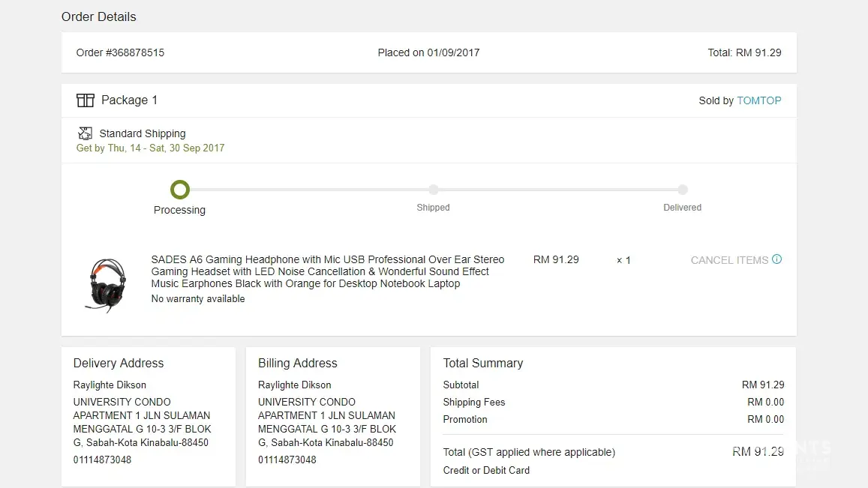
Task: Click the Package 1 box icon
Action: (85, 100)
